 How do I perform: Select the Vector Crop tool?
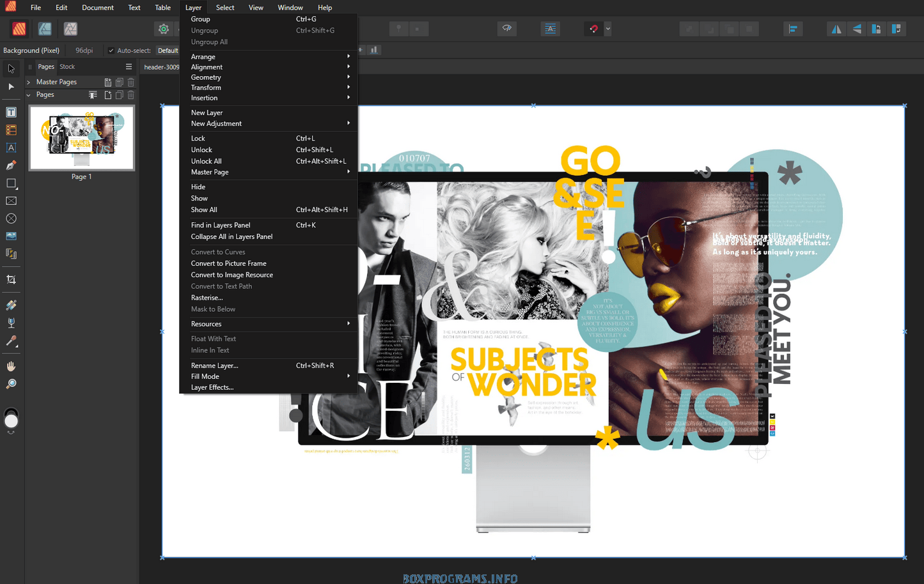pos(11,280)
